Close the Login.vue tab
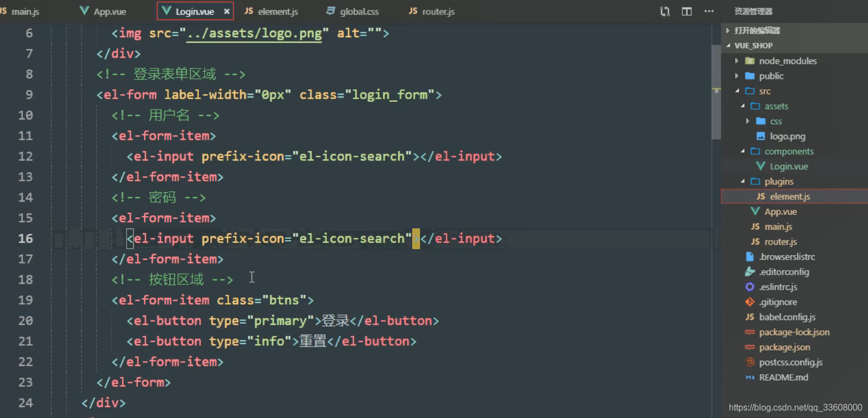Image resolution: width=868 pixels, height=418 pixels. coord(227,11)
